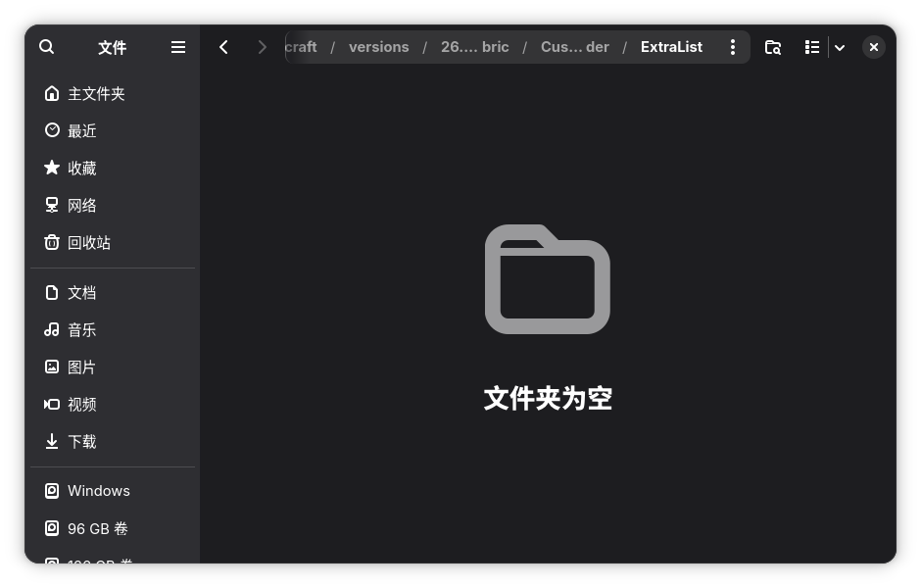Open the hamburger main menu
This screenshot has width=921, height=588.
178,47
